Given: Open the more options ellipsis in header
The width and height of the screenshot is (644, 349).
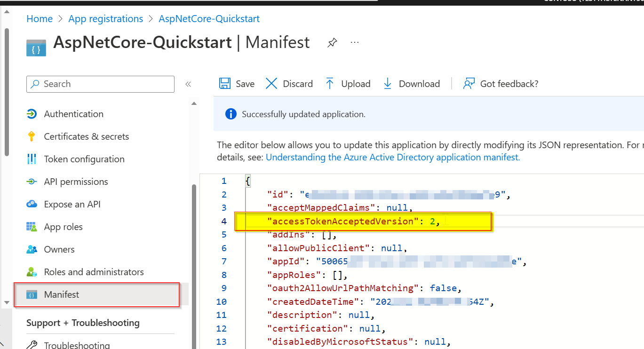Looking at the screenshot, I should [355, 42].
